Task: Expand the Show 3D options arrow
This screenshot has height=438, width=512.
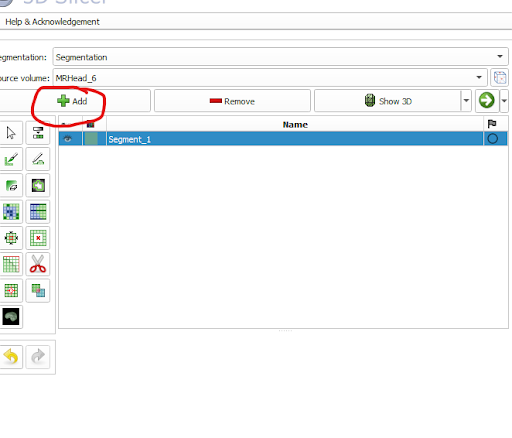Action: click(x=466, y=101)
